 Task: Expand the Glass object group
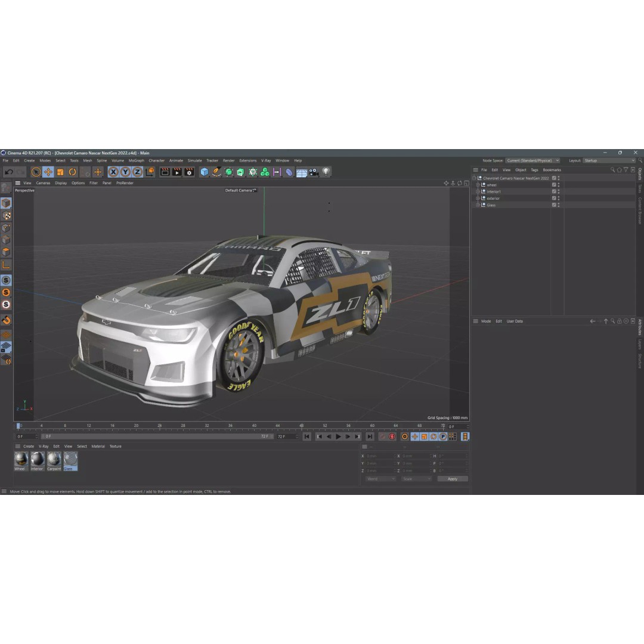(478, 205)
